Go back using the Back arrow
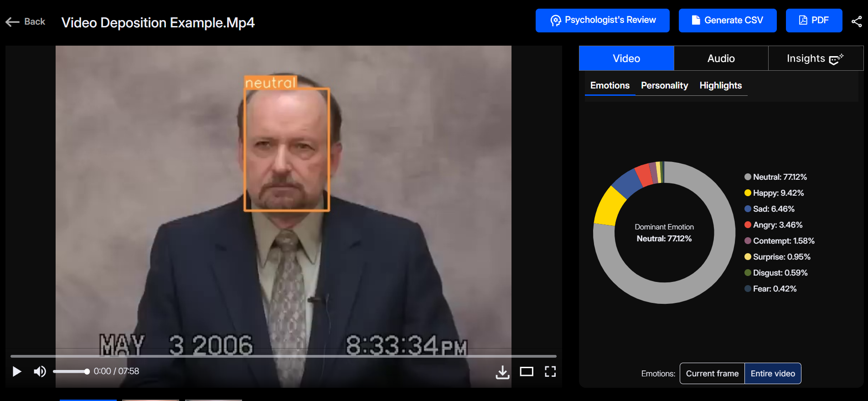868x401 pixels. (25, 21)
